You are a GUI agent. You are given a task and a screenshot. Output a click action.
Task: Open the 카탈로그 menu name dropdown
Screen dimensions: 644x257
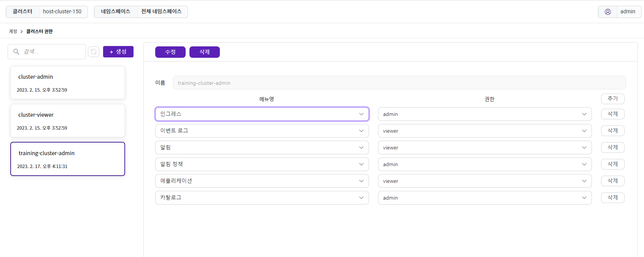click(x=262, y=198)
